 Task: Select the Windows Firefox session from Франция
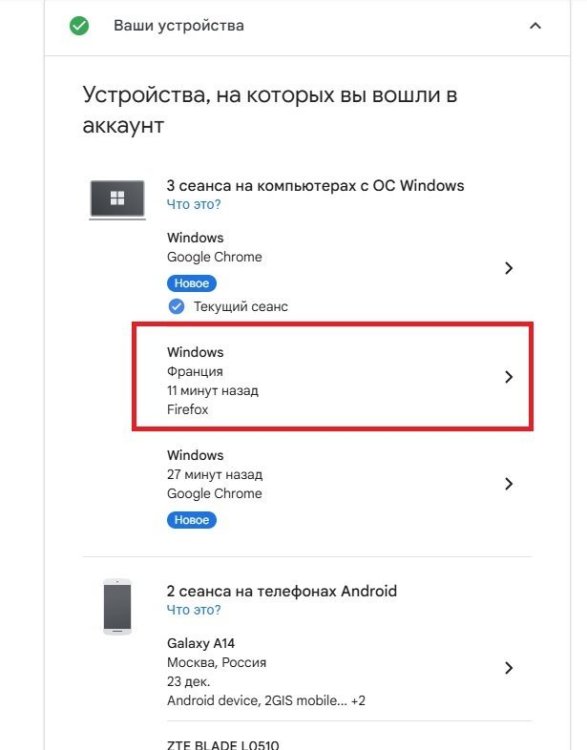[332, 377]
